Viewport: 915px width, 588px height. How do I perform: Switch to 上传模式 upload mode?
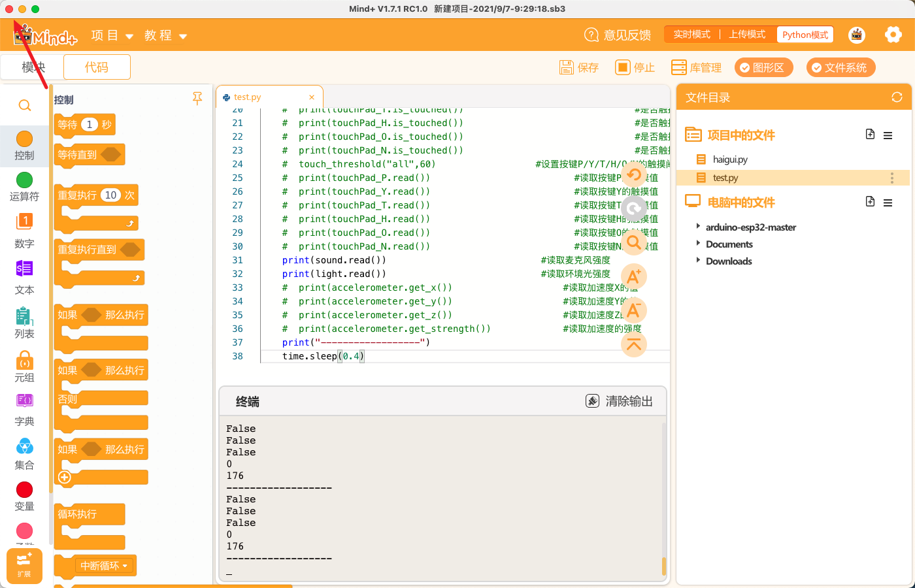click(x=747, y=35)
